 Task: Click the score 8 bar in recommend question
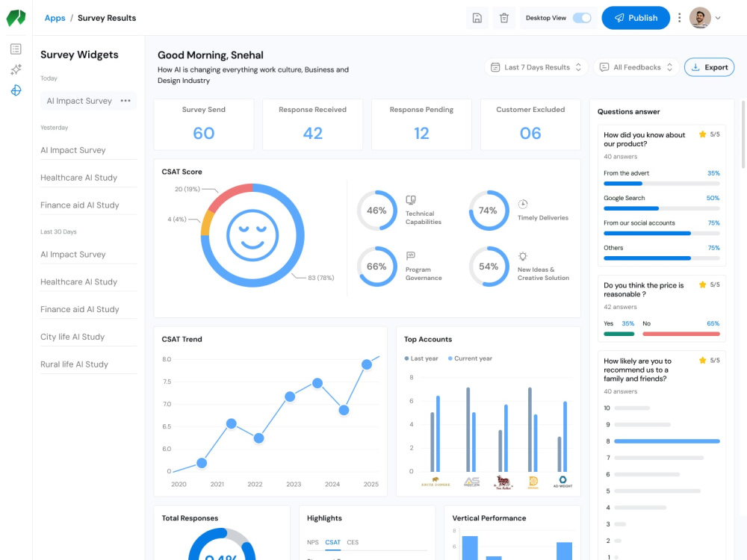point(667,441)
